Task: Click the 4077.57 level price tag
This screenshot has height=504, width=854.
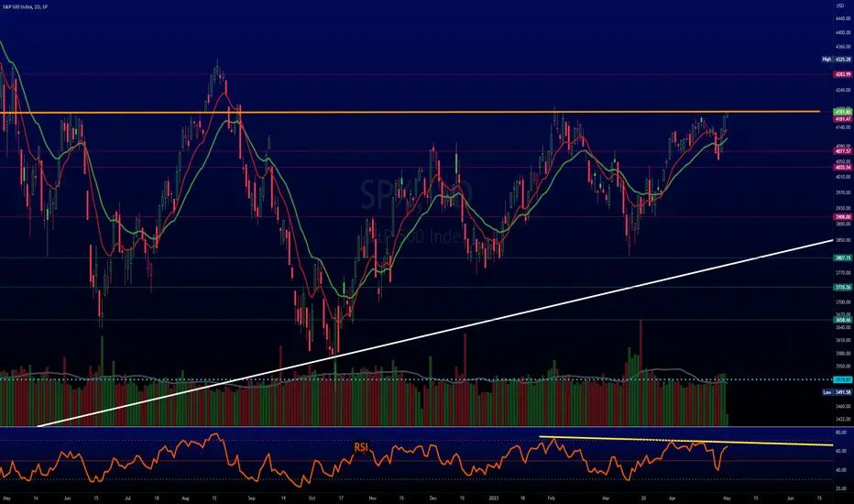Action: 843,151
